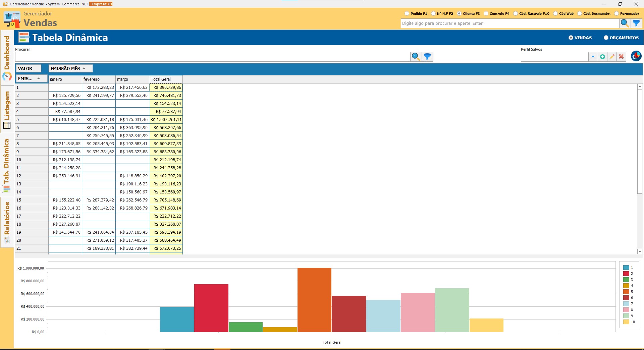Open the Relatórios side tab
Screen dimensions: 644x350
pyautogui.click(x=7, y=222)
